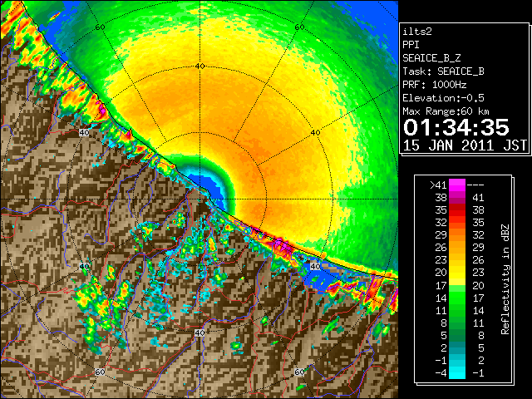
Task: Click the SEAICE_B_Z product label
Action: (431, 58)
